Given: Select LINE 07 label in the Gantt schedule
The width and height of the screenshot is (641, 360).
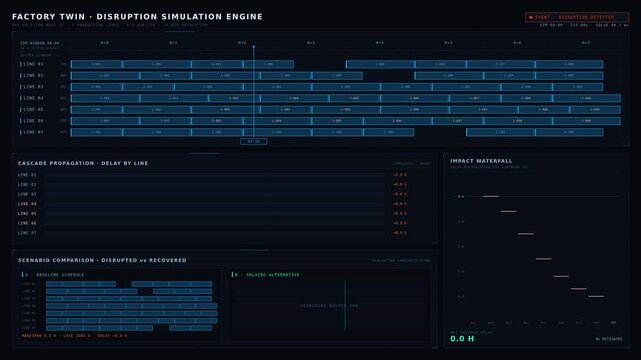Looking at the screenshot, I should (33, 132).
